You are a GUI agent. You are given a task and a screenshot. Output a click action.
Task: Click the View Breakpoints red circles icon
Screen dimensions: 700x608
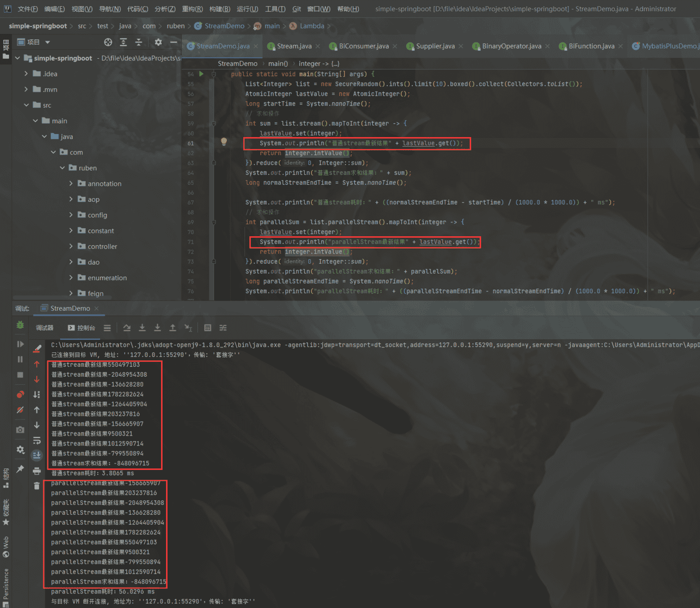click(x=20, y=395)
